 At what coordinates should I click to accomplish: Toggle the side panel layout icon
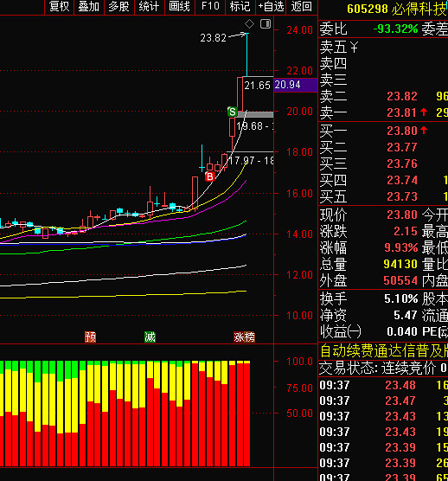[266, 23]
